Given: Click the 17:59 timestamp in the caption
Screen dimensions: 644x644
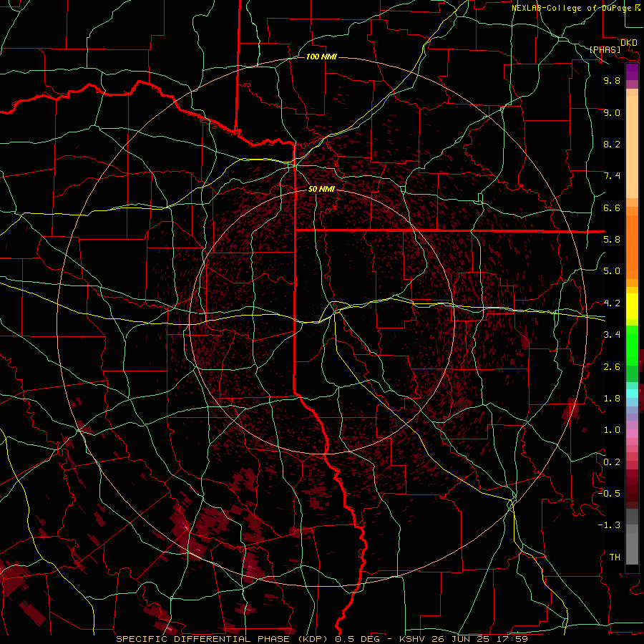Looking at the screenshot, I should [512, 639].
